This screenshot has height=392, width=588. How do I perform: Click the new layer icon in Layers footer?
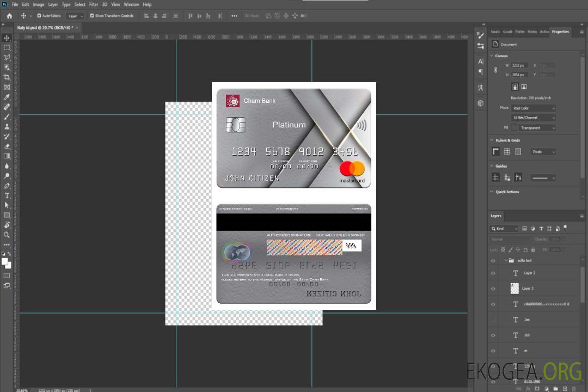(x=565, y=389)
